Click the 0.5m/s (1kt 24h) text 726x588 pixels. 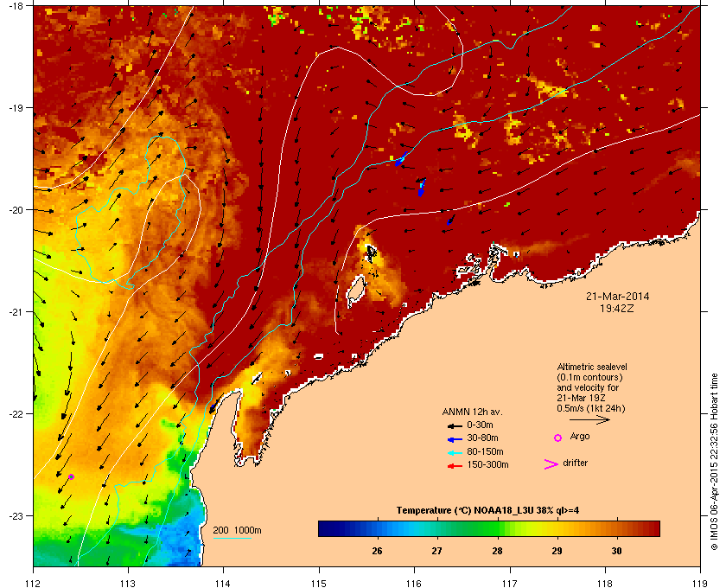tap(591, 408)
